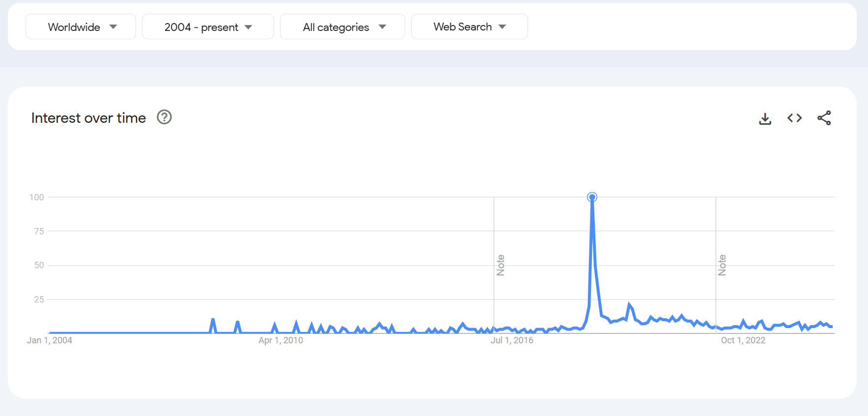
Task: Open the Web Search type dropdown
Action: coord(469,27)
